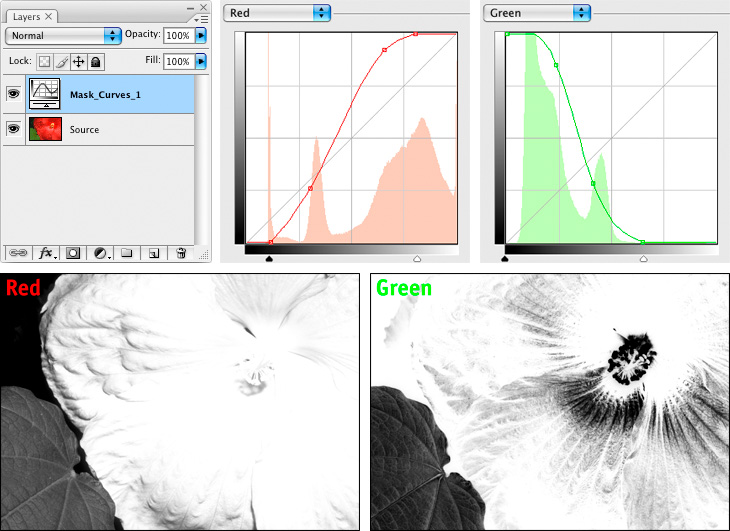This screenshot has width=730, height=531.
Task: Hide the Mask_Curves_1 layer
Action: pos(14,94)
